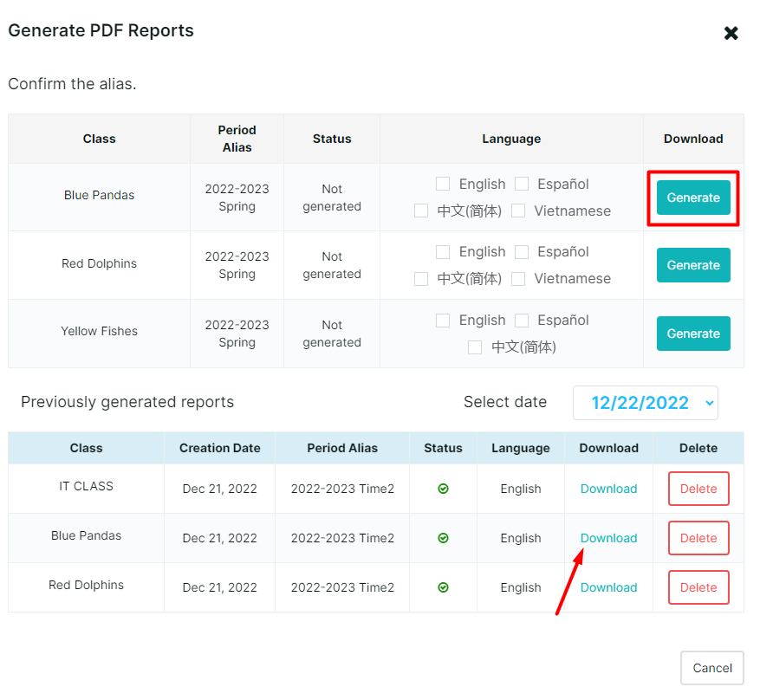Screen dimensions: 760x700
Task: Download the IT CLASS report
Action: [608, 489]
